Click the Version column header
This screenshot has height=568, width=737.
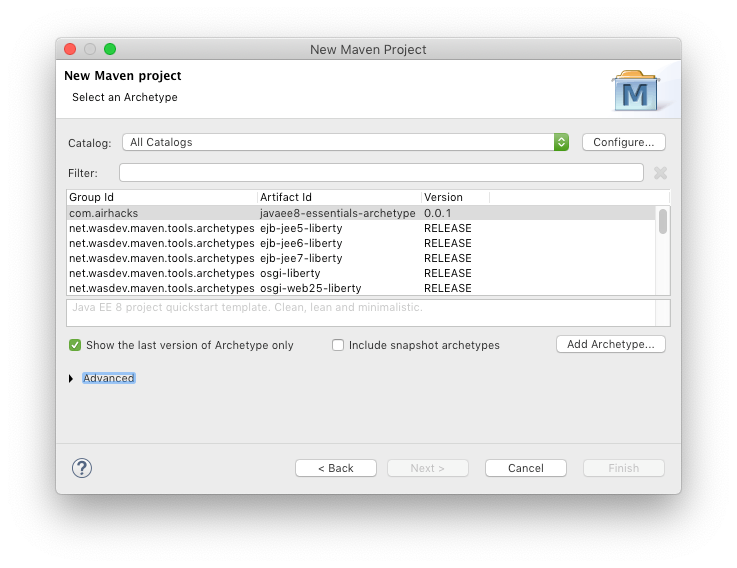tap(453, 197)
